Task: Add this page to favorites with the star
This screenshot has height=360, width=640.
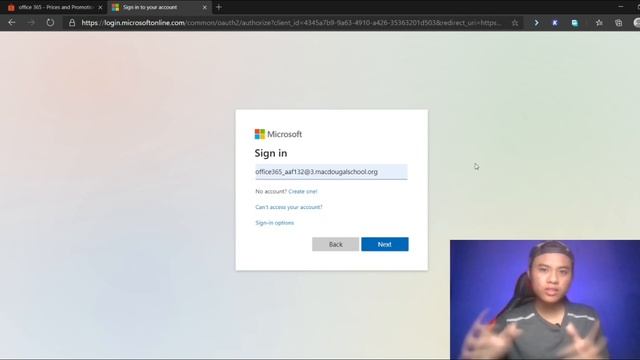Action: coord(515,23)
